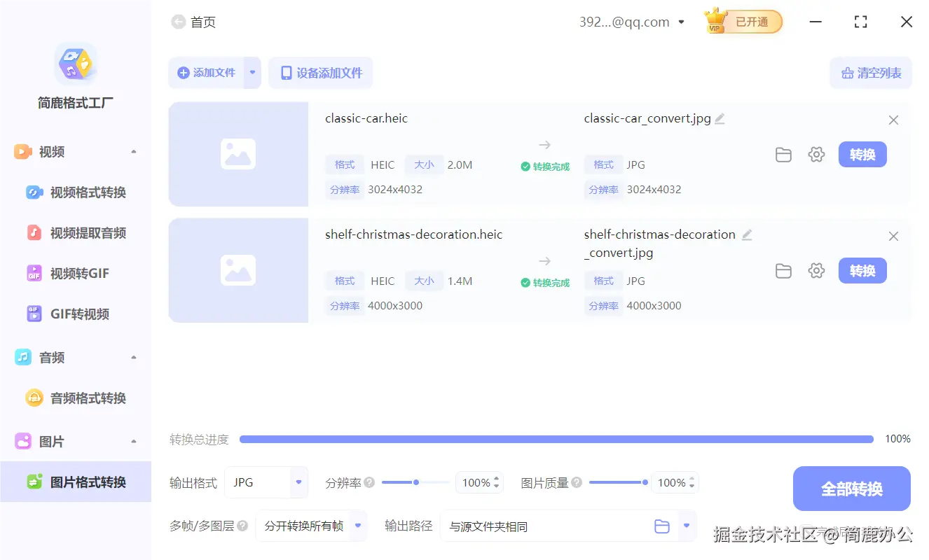Viewport: 929px width, 560px height.
Task: Open the 输出路径 dropdown arrow
Action: pos(687,526)
